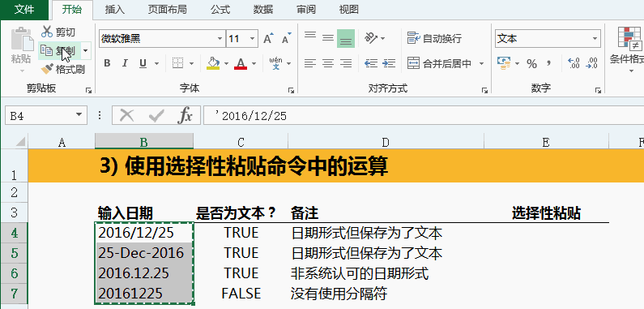Select cell 非系统认可的日期形式
Image resolution: width=644 pixels, height=309 pixels.
[x=386, y=273]
